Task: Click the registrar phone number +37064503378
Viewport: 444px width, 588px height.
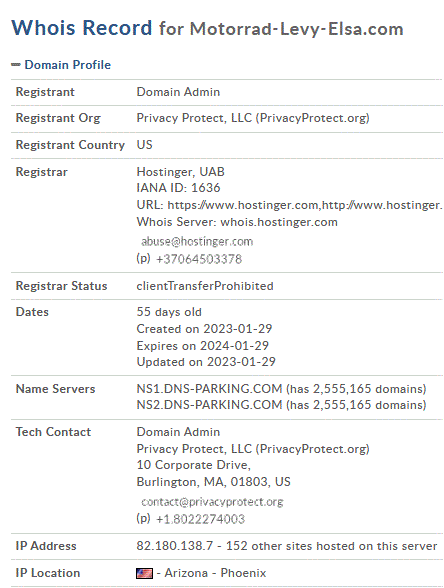Action: [199, 259]
